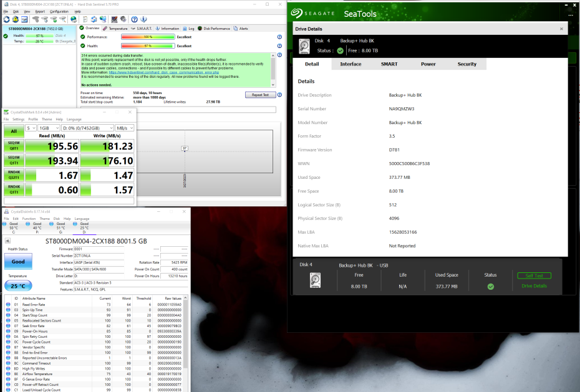Click the blue info icon in Hard Disk Sentinel toolbar

pos(143,19)
